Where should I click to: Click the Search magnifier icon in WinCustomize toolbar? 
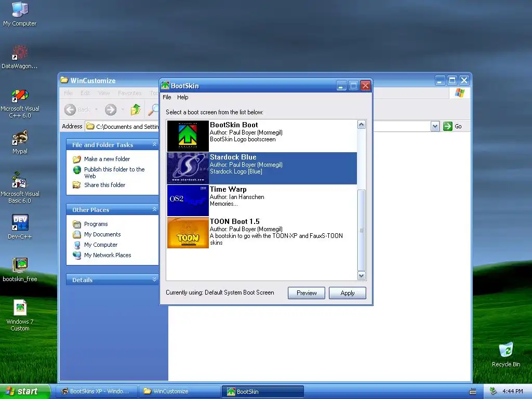(153, 110)
